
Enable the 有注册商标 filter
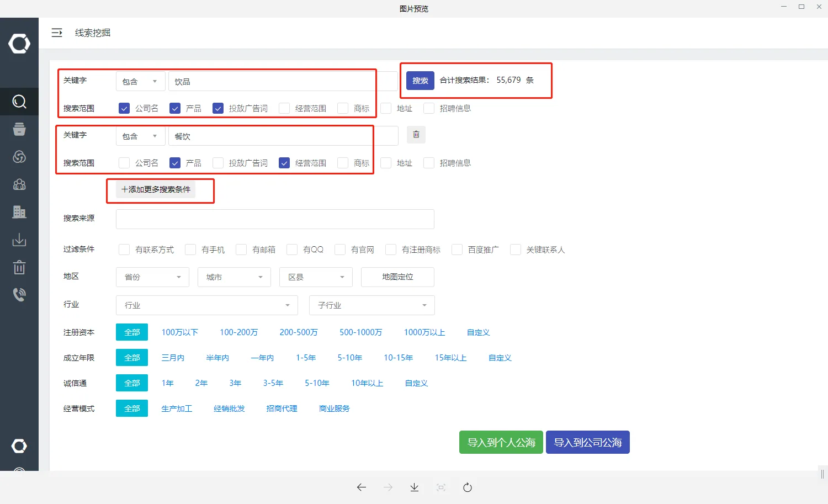[391, 250]
